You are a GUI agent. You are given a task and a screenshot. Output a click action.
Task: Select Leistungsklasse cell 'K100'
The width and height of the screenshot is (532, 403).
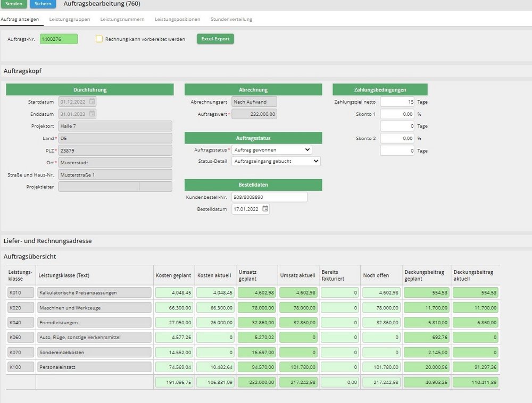(21, 367)
